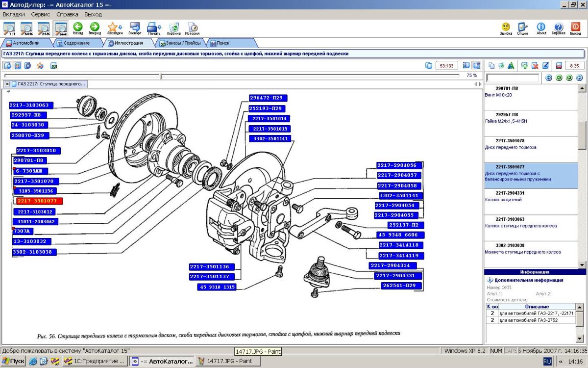
Task: Switch to 1С:Предприятие taskbar item
Action: pos(96,361)
